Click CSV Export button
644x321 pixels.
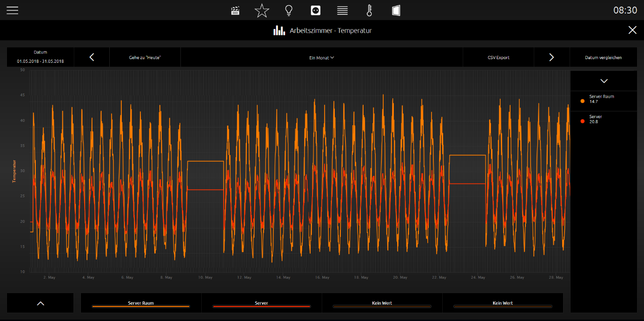point(498,58)
